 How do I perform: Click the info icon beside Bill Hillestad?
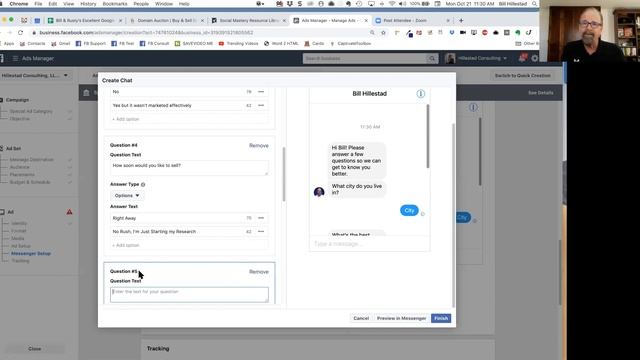click(x=420, y=93)
